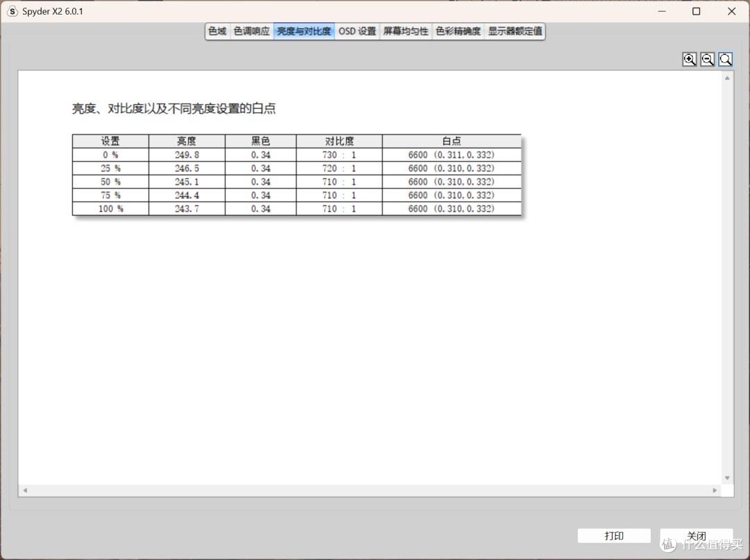This screenshot has width=750, height=560.
Task: Click the 100 % setting cell
Action: tap(110, 209)
